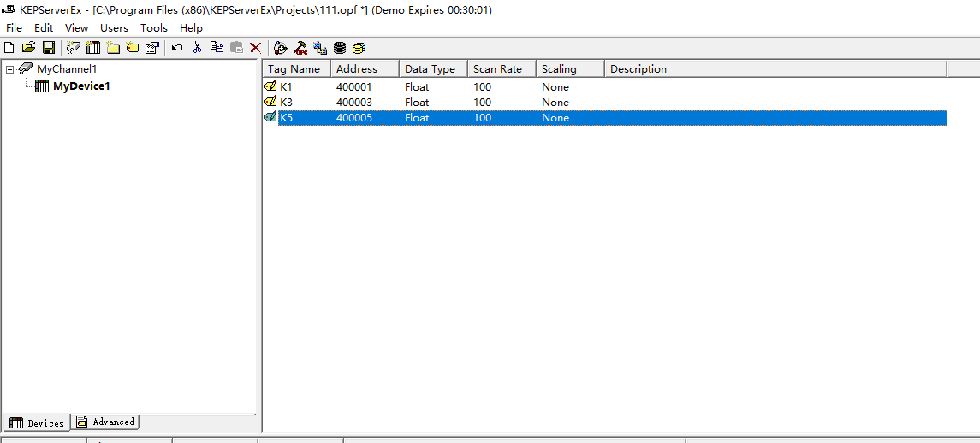The height and width of the screenshot is (443, 980).
Task: Switch to the Devices tab
Action: (x=37, y=423)
